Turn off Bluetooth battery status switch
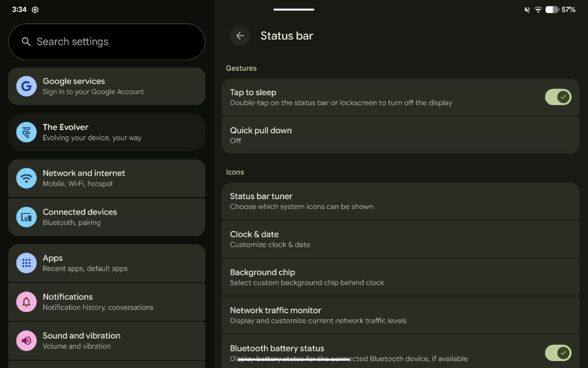 coord(558,353)
